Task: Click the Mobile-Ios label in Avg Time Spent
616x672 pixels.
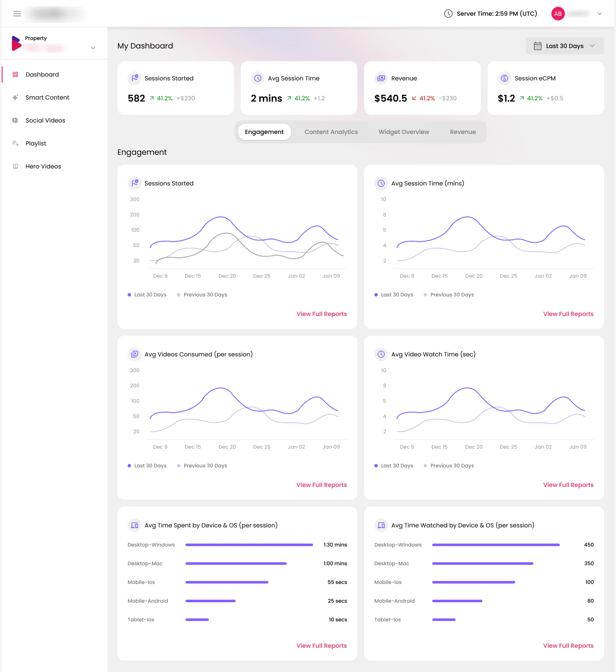Action: tap(141, 582)
